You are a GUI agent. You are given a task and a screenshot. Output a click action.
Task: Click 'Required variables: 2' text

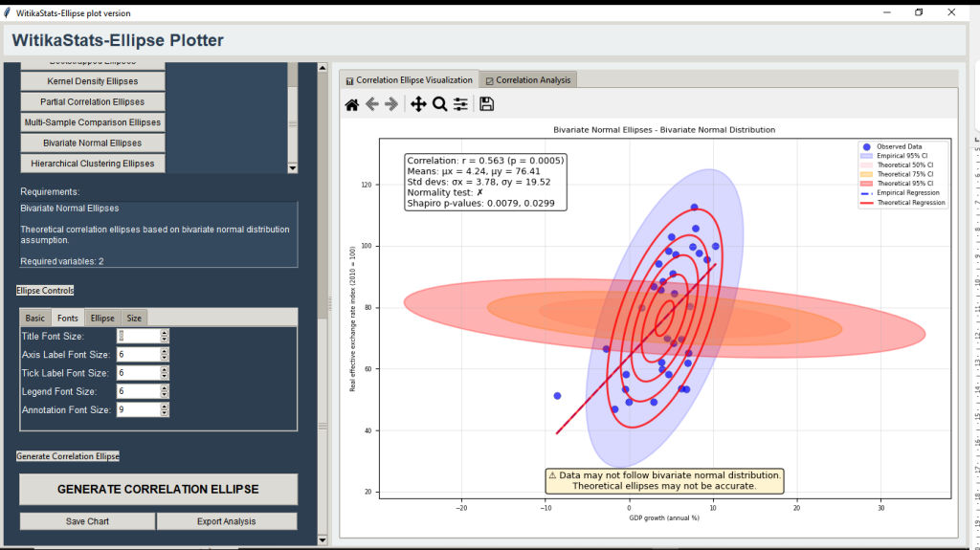[62, 261]
